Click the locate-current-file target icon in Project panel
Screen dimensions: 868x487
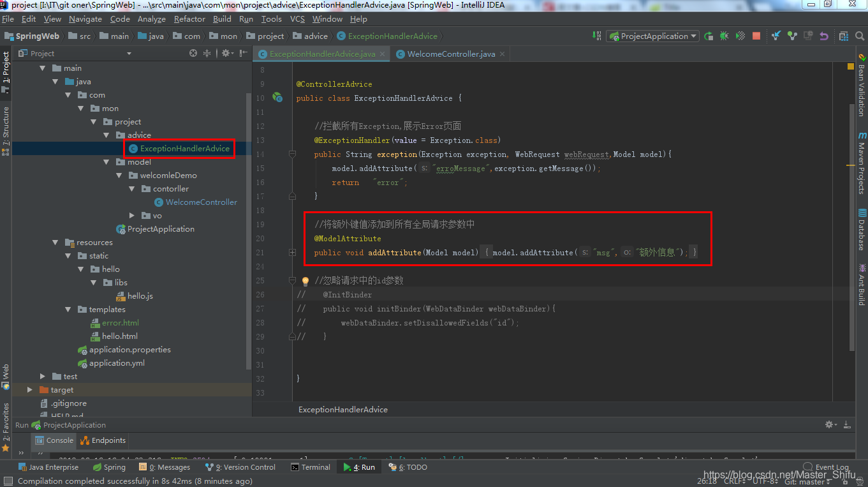193,54
